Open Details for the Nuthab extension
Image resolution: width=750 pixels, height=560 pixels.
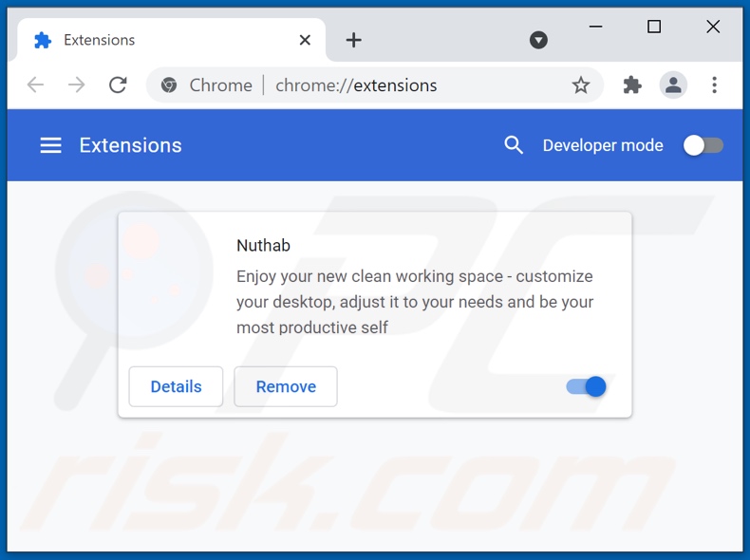click(x=176, y=386)
